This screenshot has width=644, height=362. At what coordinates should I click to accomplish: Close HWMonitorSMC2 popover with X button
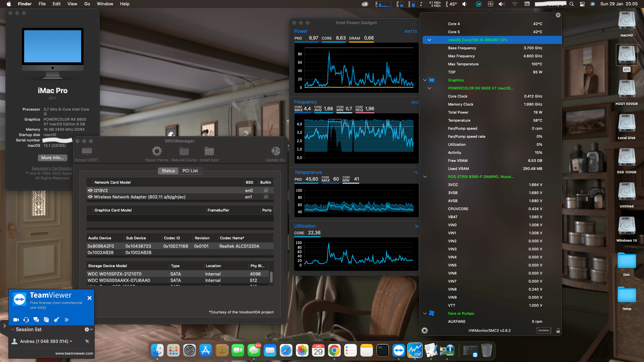click(x=558, y=15)
